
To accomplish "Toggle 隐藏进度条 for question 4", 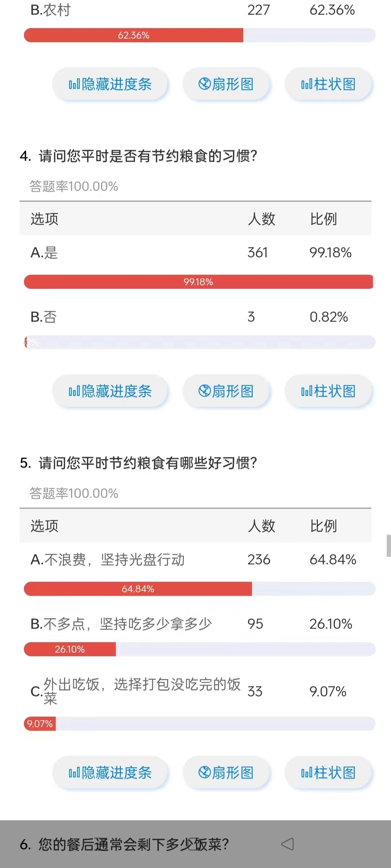I will coord(110,391).
